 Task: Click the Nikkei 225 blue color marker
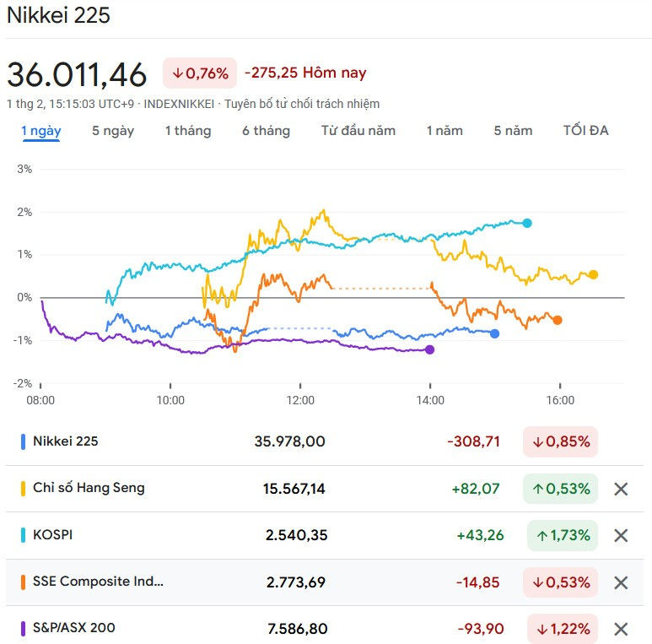23,441
